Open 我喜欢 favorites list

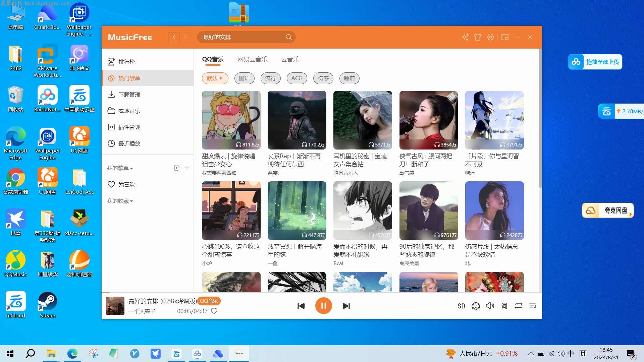(148, 184)
